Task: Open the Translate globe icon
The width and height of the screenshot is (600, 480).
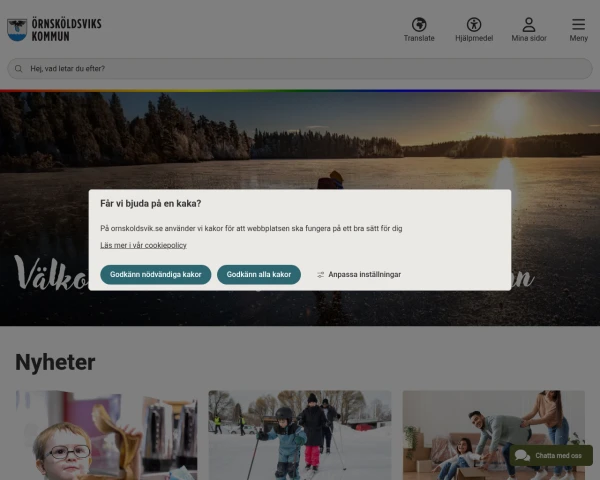Action: [x=419, y=25]
